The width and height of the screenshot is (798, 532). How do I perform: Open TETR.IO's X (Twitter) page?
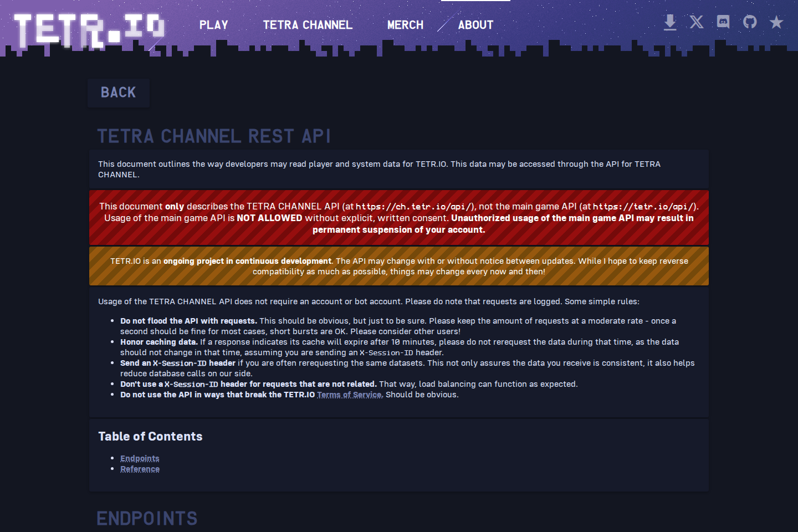696,22
